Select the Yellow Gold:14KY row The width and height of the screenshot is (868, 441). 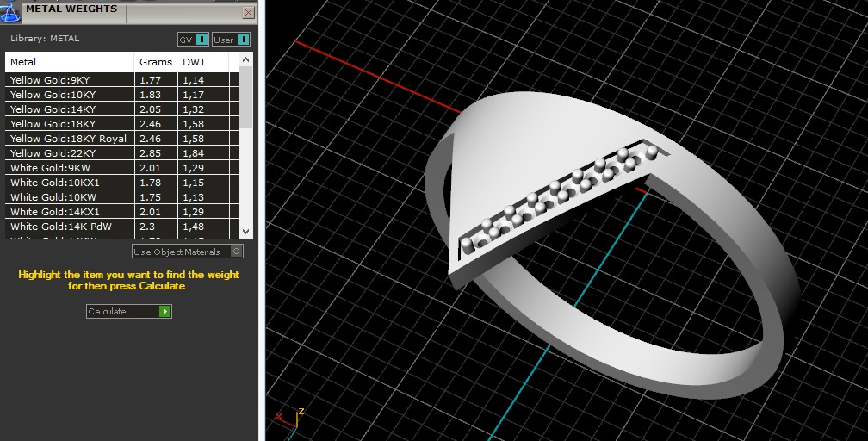click(x=121, y=109)
